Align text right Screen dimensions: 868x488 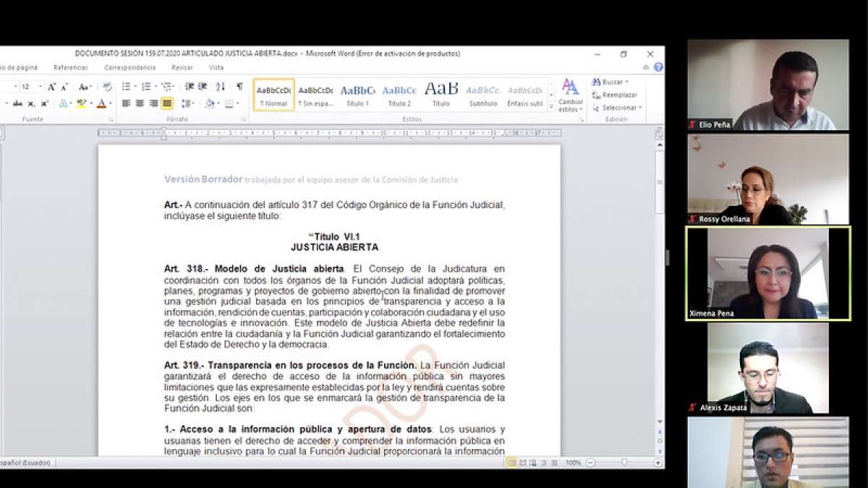pos(153,103)
